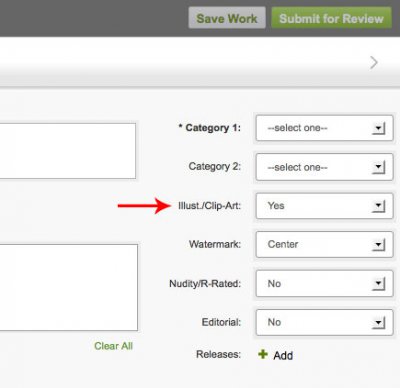Go to next item using right chevron
The image size is (400, 388).
[374, 62]
